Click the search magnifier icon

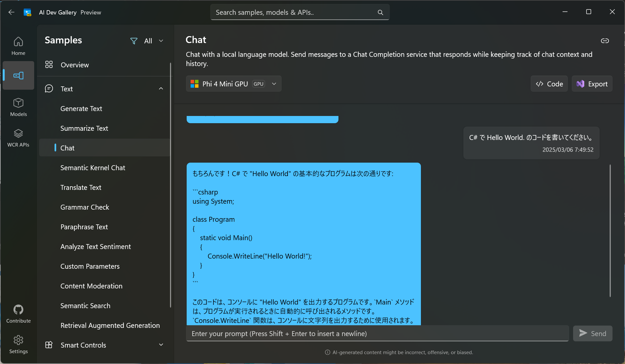pos(380,12)
